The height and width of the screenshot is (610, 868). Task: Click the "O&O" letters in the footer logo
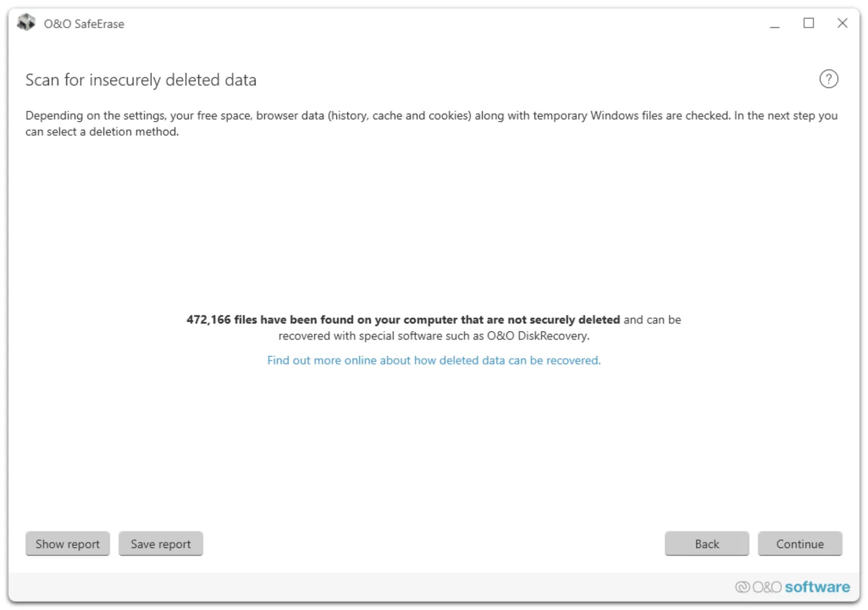click(x=767, y=587)
